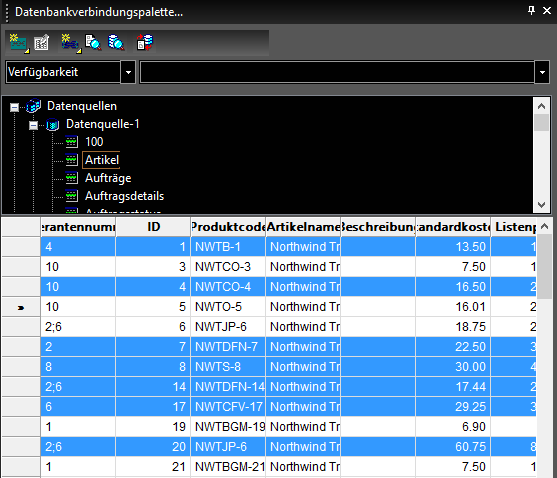Select the Artikel table in tree

(x=102, y=160)
